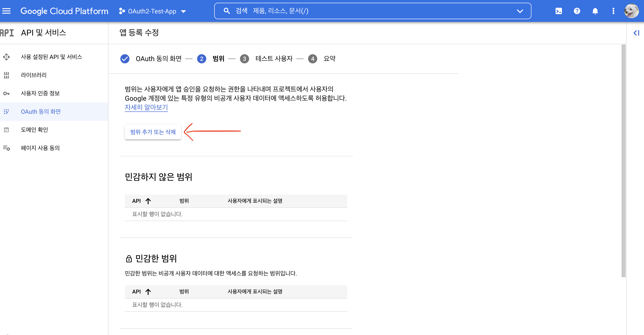Image resolution: width=644 pixels, height=335 pixels.
Task: Click into the 검색 search field
Action: click(x=350, y=11)
